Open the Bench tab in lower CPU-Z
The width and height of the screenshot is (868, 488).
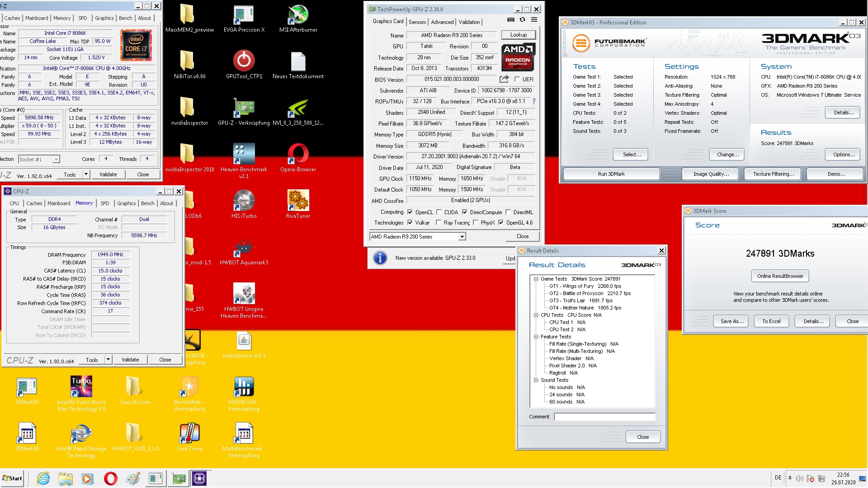point(147,203)
